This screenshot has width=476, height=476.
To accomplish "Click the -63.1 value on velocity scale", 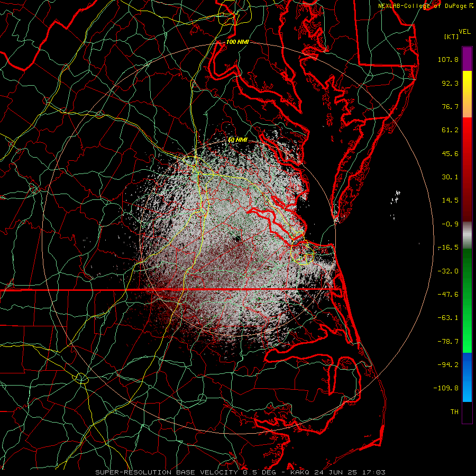I will click(448, 318).
